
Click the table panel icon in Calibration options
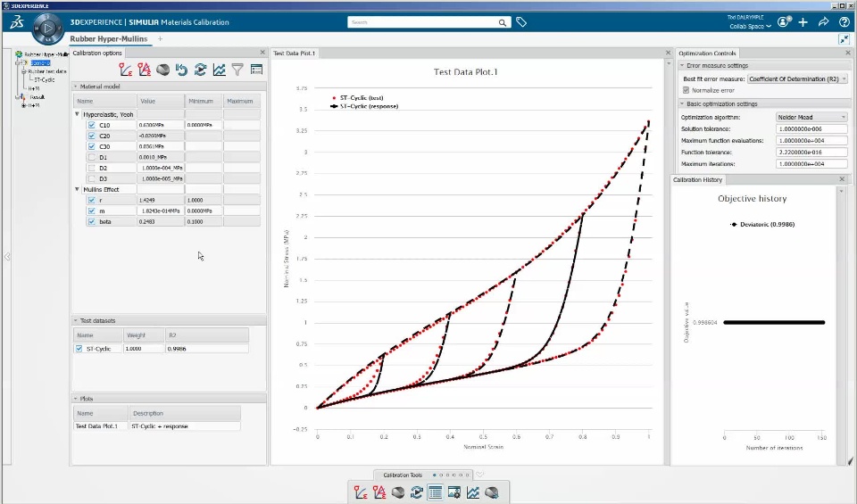(x=256, y=70)
